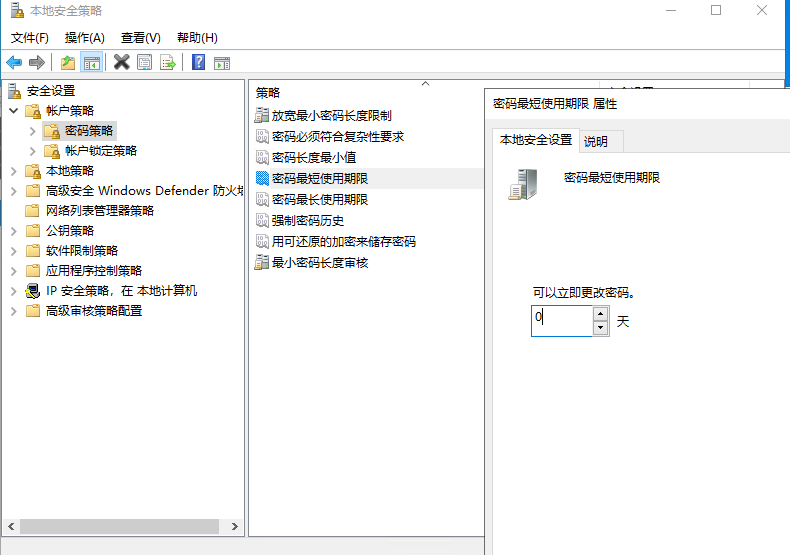
Task: Expand the 本地策略 tree node
Action: coord(13,171)
